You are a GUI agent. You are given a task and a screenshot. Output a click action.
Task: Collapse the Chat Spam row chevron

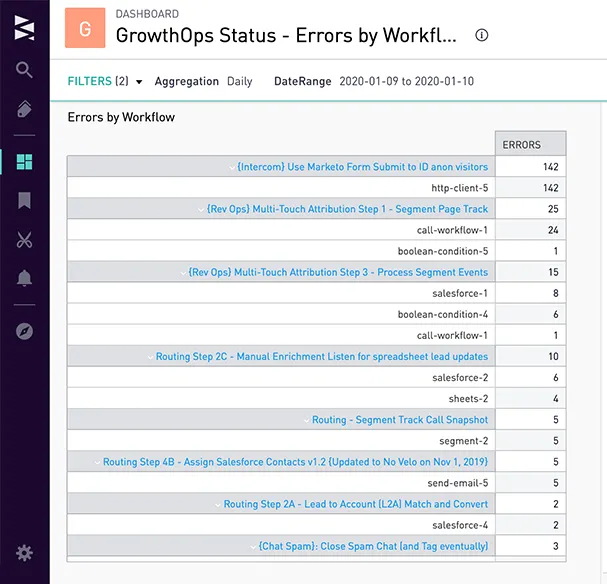click(x=253, y=547)
